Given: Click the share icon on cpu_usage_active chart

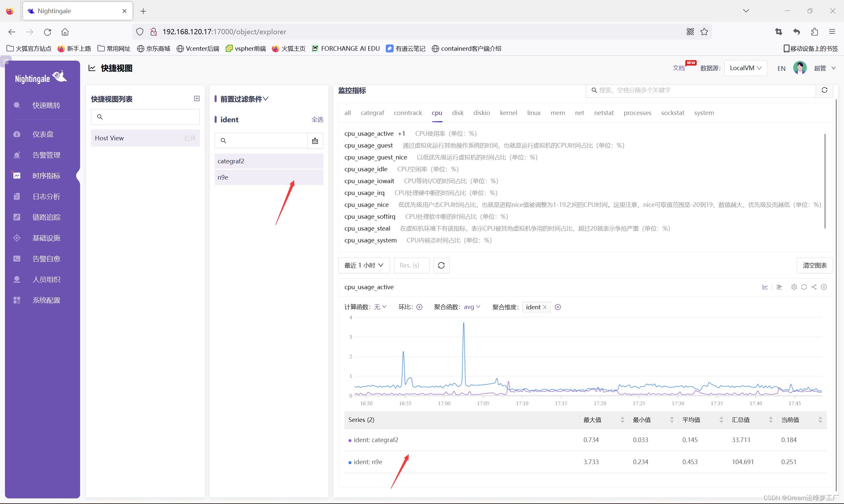Looking at the screenshot, I should coord(814,287).
